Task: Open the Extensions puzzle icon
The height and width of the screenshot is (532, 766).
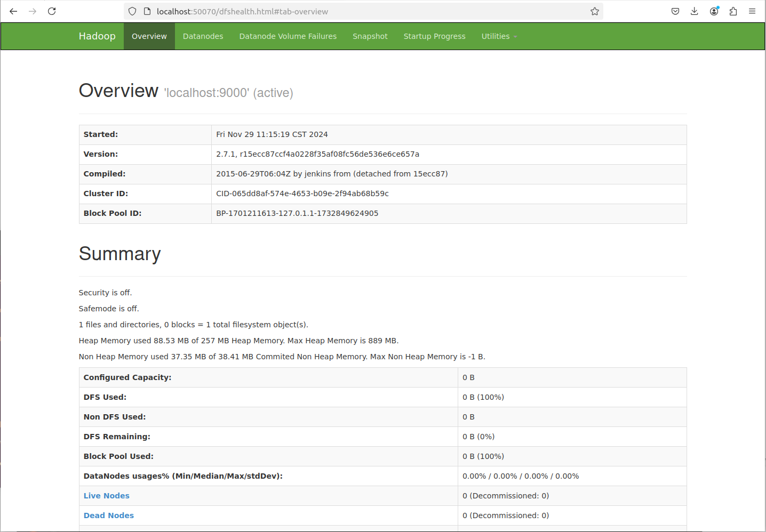Action: pos(733,11)
